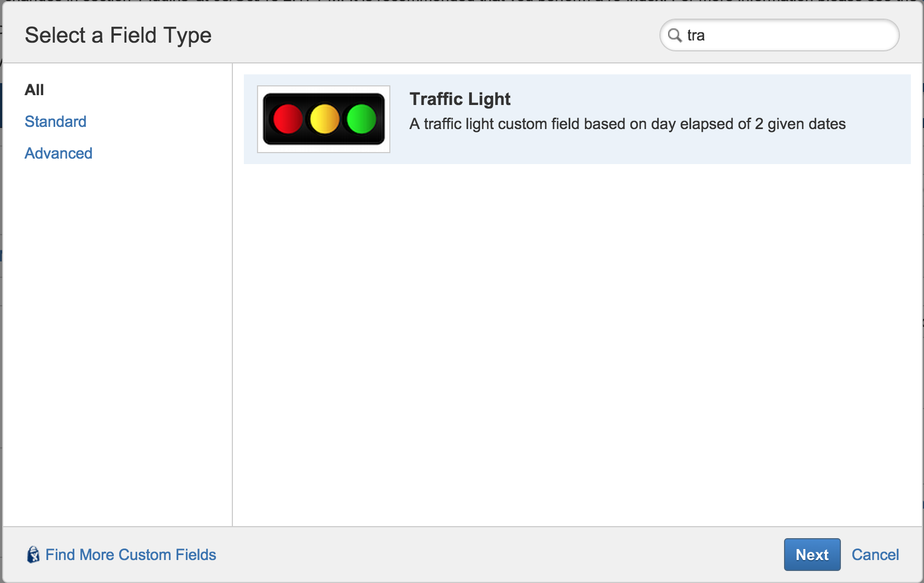The height and width of the screenshot is (583, 924).
Task: Switch to the 'Advanced' field types
Action: pyautogui.click(x=58, y=153)
